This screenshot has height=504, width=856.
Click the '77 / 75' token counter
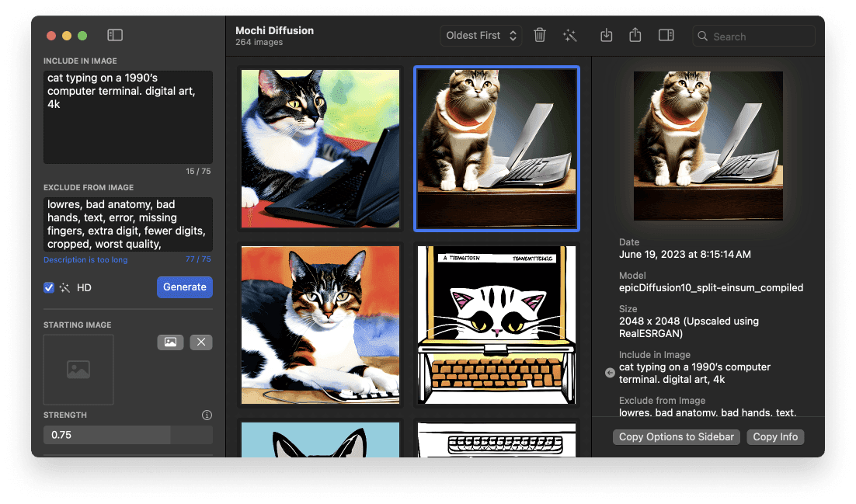click(198, 259)
